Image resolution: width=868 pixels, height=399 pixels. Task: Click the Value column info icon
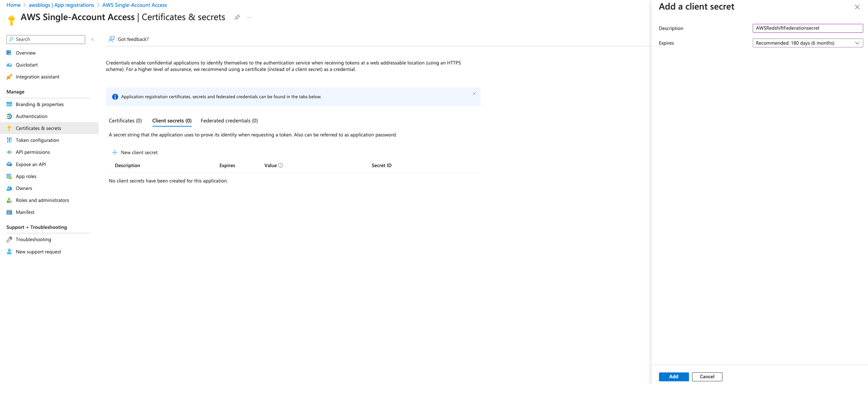(x=280, y=165)
